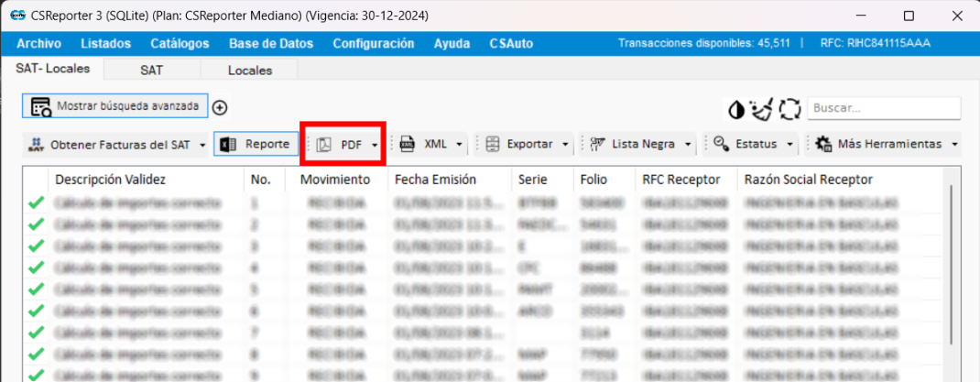Open the Archivo menu
Screen dimensions: 980x382
(x=38, y=44)
